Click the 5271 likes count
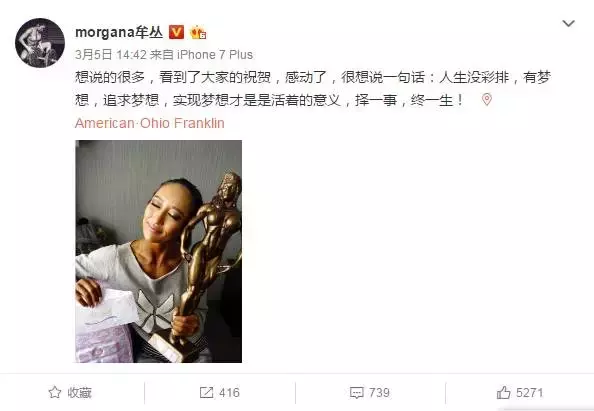 click(530, 393)
